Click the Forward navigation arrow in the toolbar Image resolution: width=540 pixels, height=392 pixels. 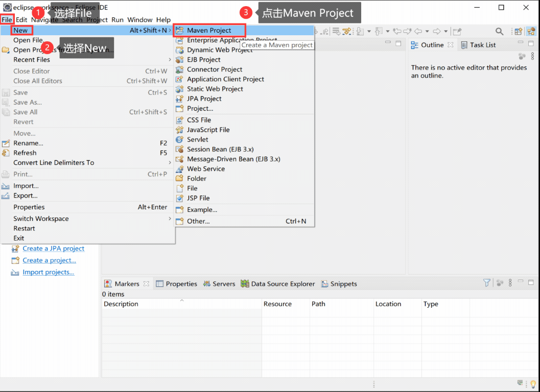tap(437, 31)
